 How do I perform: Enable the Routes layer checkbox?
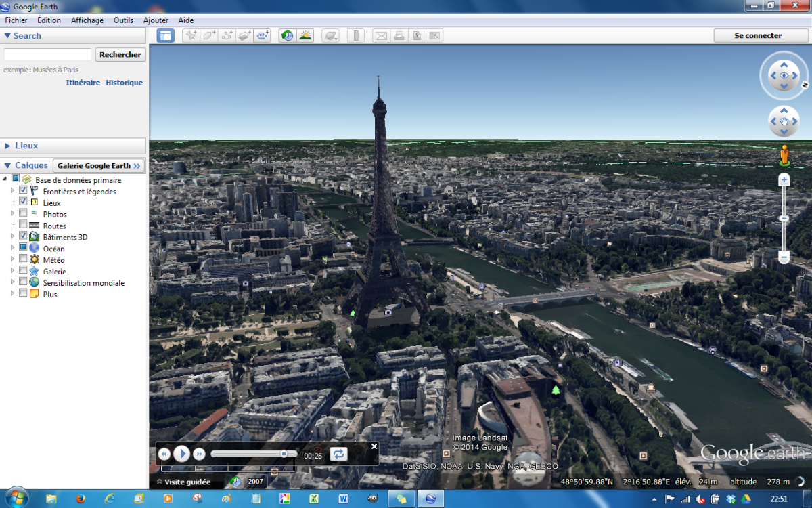click(23, 225)
